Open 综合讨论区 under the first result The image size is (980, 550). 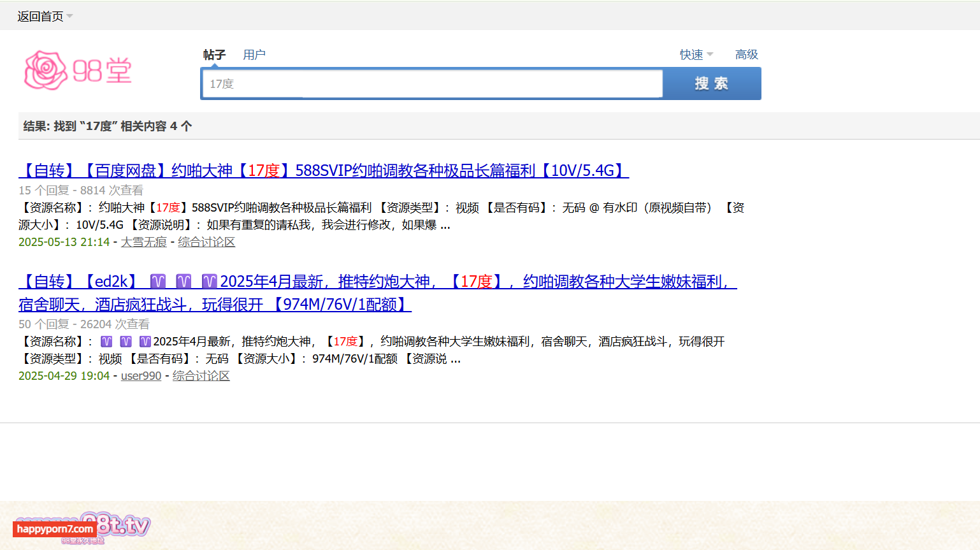coord(206,242)
